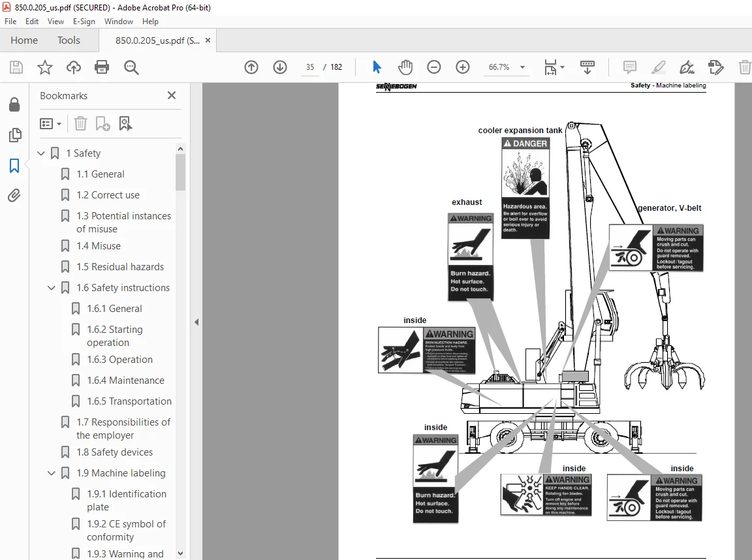This screenshot has height=560, width=752.
Task: Open fit page options dropdown arrow
Action: click(563, 67)
